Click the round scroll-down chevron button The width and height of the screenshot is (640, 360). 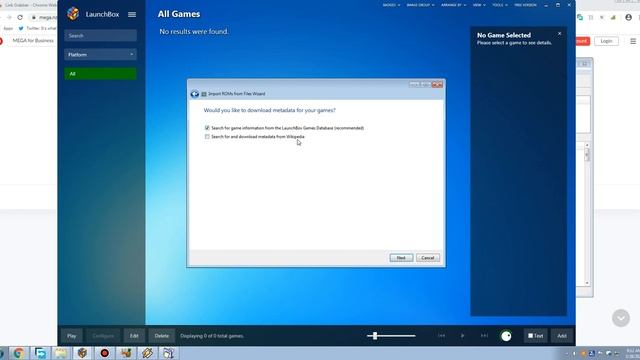(x=621, y=318)
